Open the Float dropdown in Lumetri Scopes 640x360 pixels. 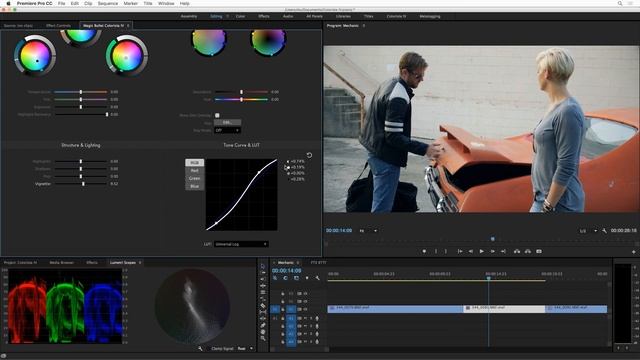[245, 349]
